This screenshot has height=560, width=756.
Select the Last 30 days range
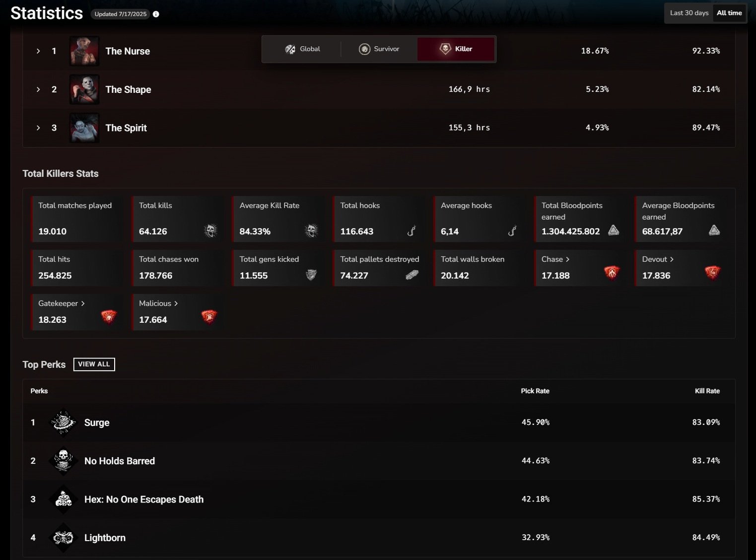pyautogui.click(x=689, y=13)
